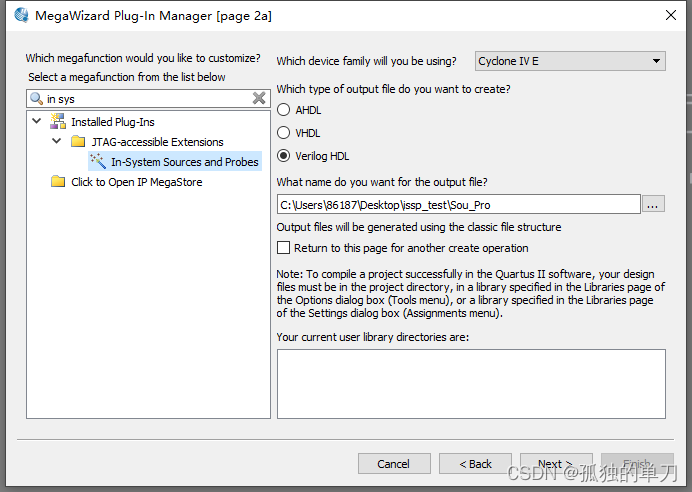
Task: Enable Return to this page checkbox
Action: [x=283, y=248]
